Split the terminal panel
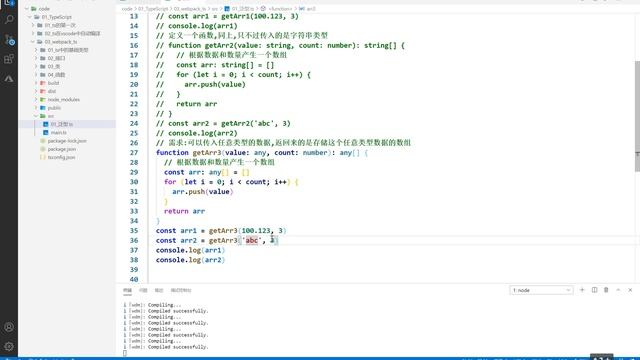The width and height of the screenshot is (640, 360). pyautogui.click(x=594, y=290)
